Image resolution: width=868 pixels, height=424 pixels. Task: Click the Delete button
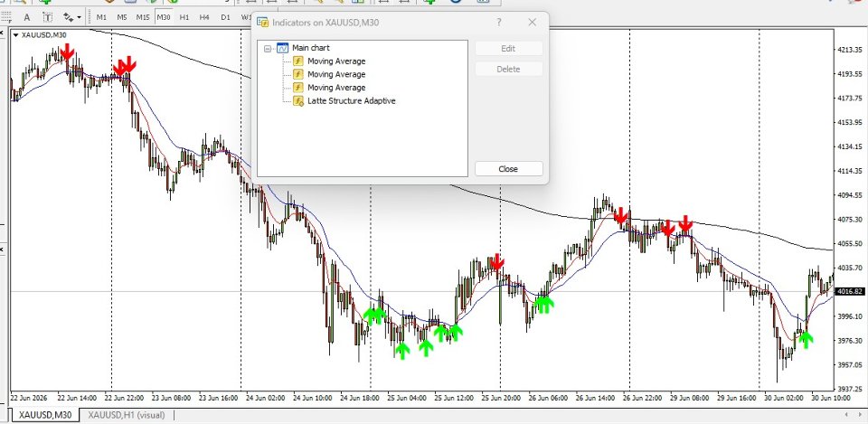tap(508, 70)
